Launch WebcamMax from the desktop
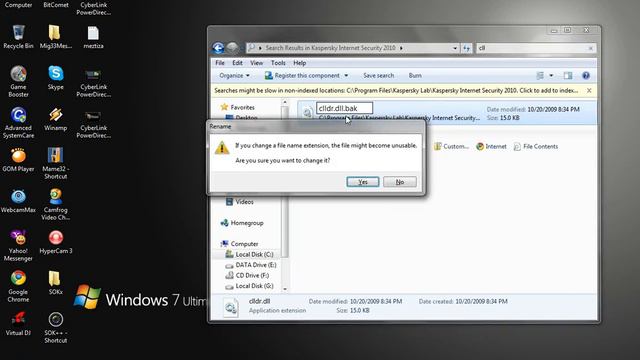 pyautogui.click(x=18, y=201)
